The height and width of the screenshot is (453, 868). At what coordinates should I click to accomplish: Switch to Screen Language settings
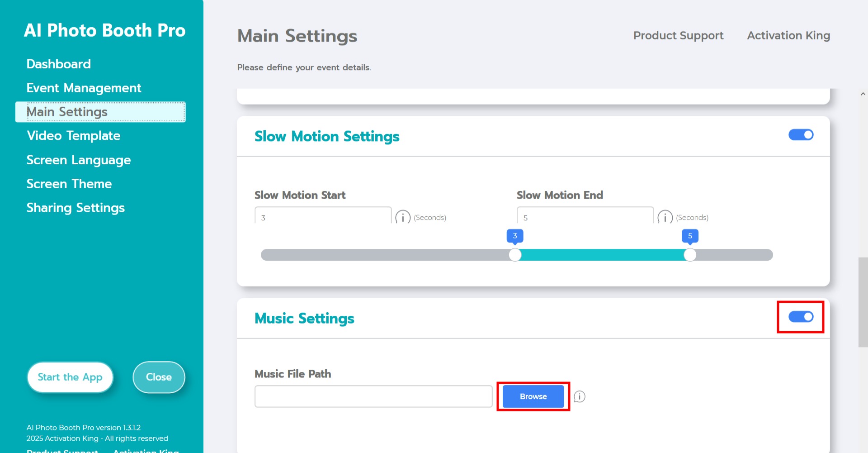(x=79, y=160)
